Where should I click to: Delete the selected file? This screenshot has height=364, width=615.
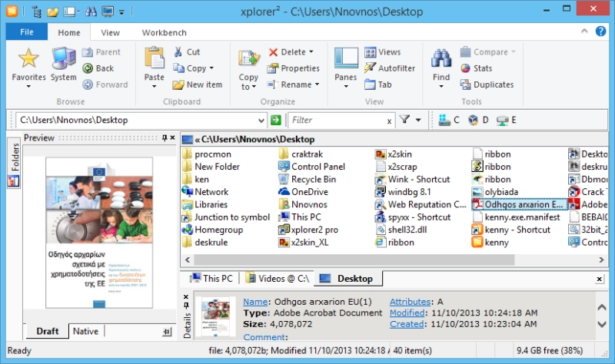click(x=287, y=51)
